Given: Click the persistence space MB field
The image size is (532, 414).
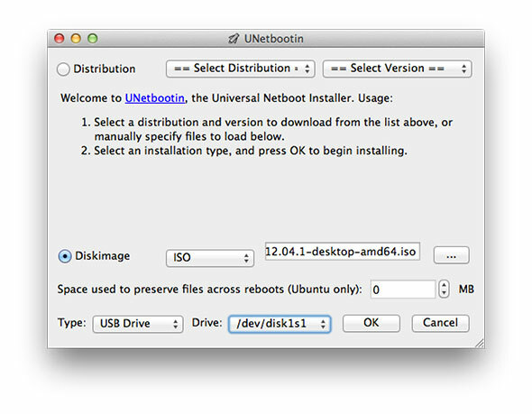Looking at the screenshot, I should 403,290.
